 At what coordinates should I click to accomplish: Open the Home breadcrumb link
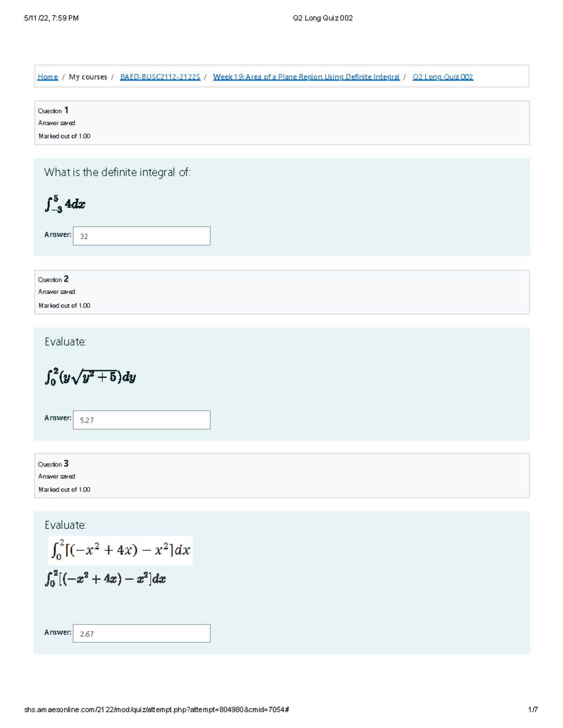pos(47,77)
